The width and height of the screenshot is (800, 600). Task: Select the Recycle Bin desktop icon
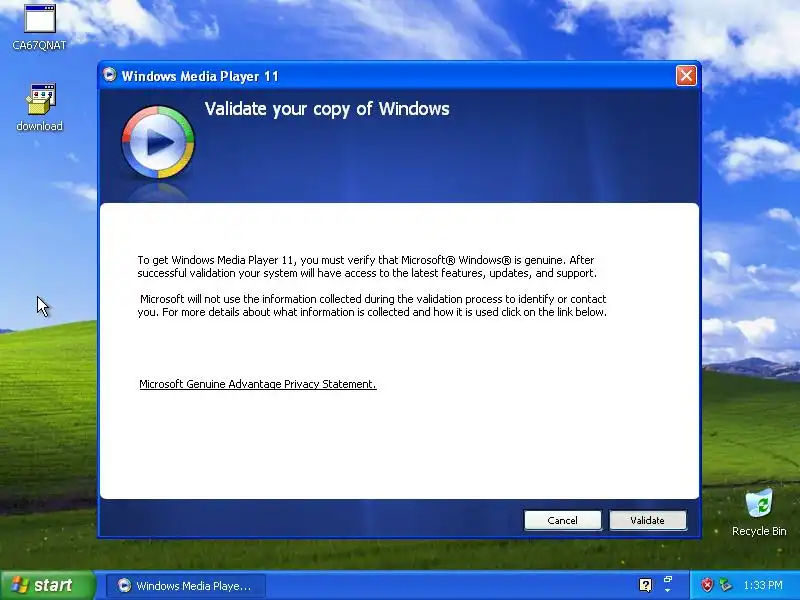click(x=759, y=513)
